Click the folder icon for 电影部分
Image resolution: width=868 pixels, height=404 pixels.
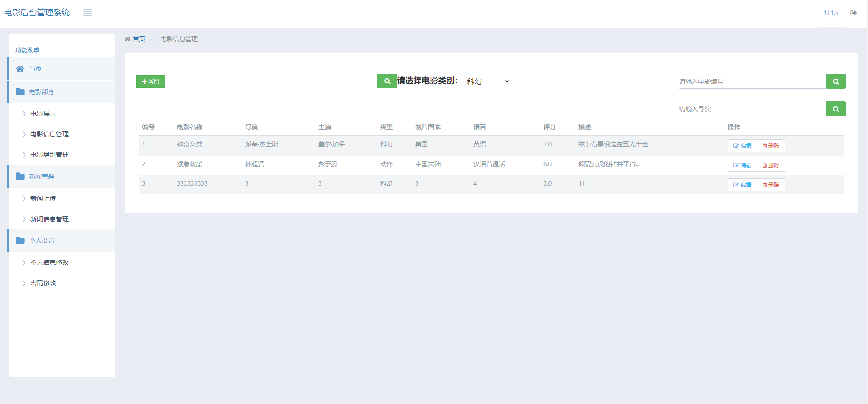tap(20, 92)
